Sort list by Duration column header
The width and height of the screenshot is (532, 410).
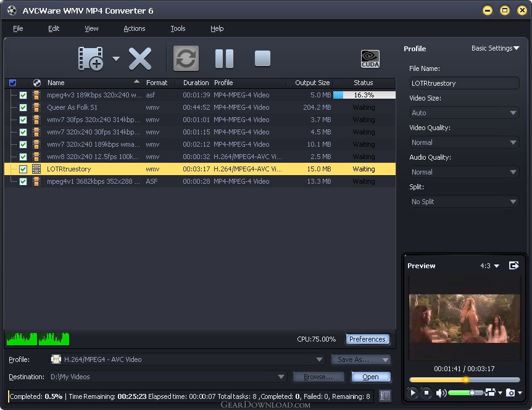[x=196, y=83]
